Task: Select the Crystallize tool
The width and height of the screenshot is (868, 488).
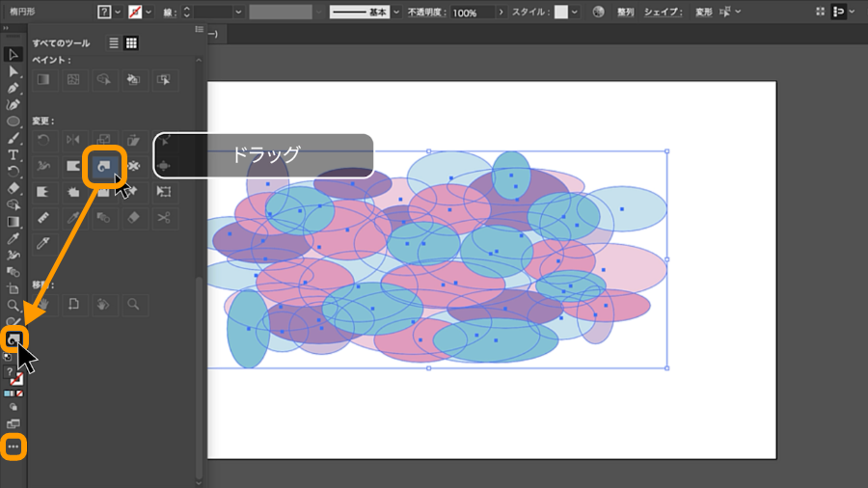Action: tap(73, 192)
